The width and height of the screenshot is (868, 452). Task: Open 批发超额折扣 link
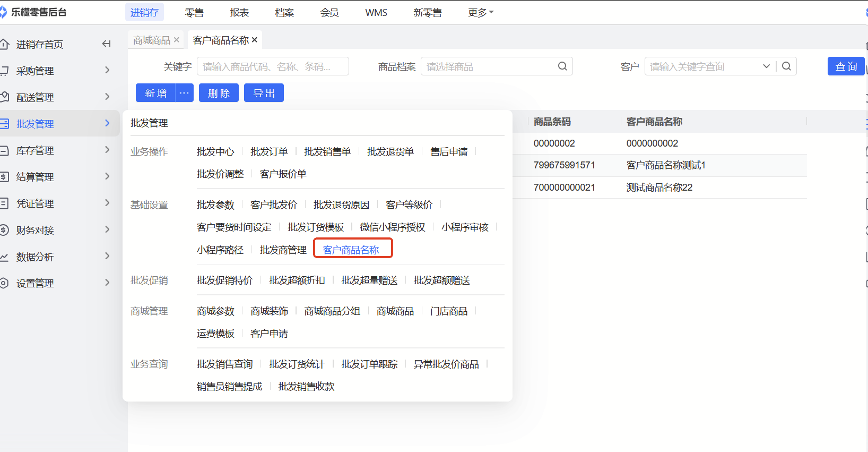(x=297, y=280)
